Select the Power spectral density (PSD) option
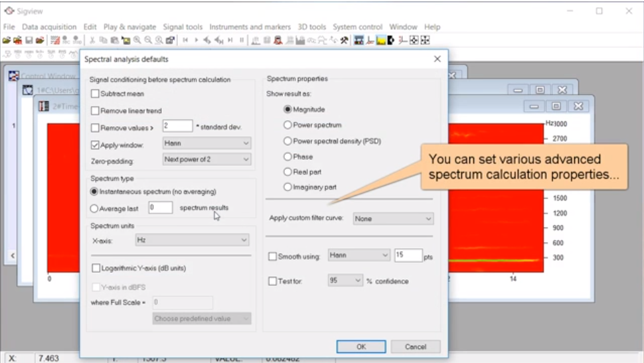644x363 pixels. click(287, 141)
